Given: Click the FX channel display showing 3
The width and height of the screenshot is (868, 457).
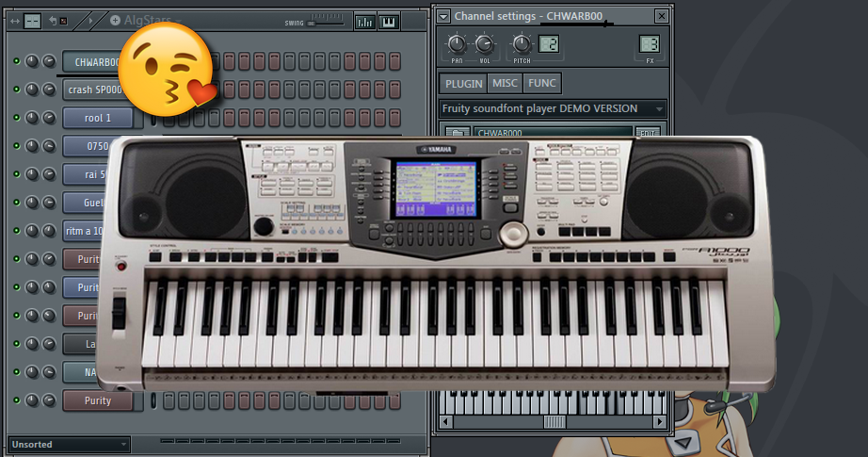Looking at the screenshot, I should coord(650,43).
